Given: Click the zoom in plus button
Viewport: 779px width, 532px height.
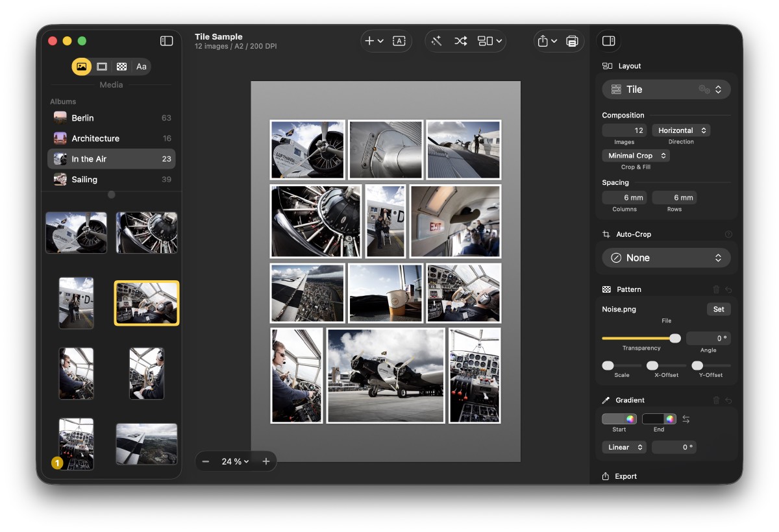Looking at the screenshot, I should coord(266,461).
